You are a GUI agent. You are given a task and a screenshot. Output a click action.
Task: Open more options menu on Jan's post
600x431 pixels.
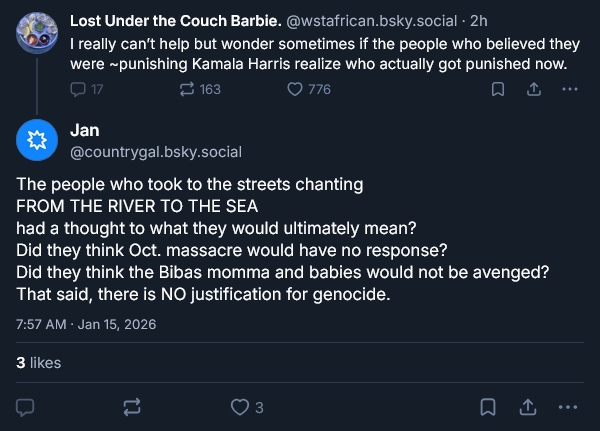[568, 407]
